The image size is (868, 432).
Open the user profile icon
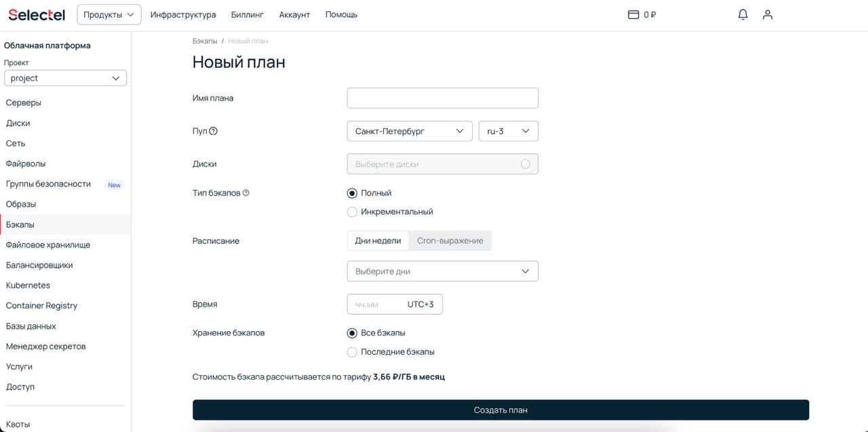(x=768, y=14)
